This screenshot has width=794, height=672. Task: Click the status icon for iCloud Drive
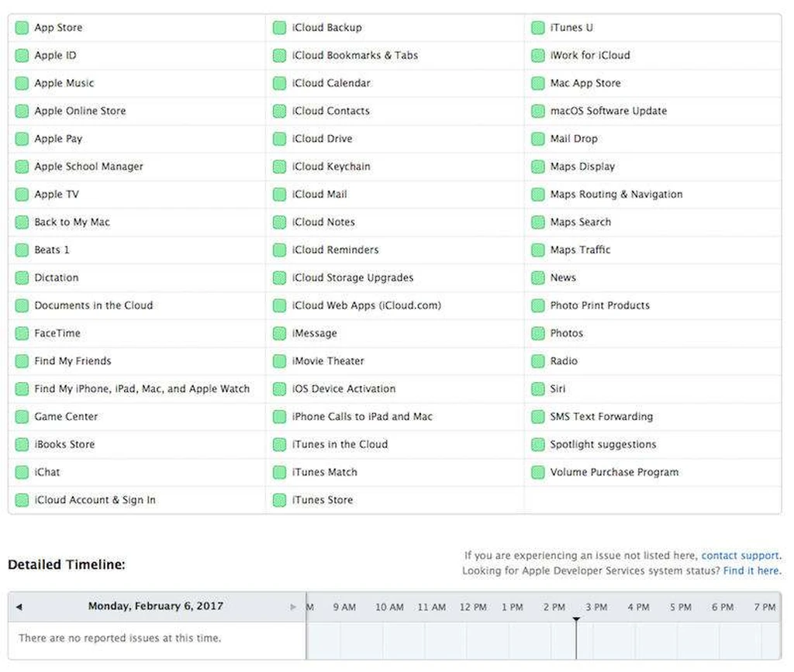(x=279, y=140)
